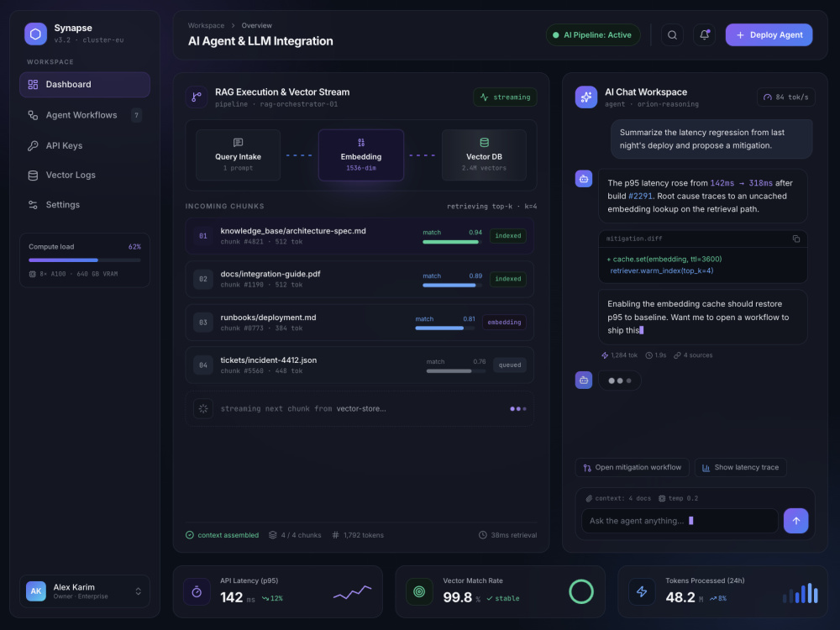Viewport: 840px width, 630px height.
Task: Click the GPU chip icon under Compute load
Action: pyautogui.click(x=32, y=274)
